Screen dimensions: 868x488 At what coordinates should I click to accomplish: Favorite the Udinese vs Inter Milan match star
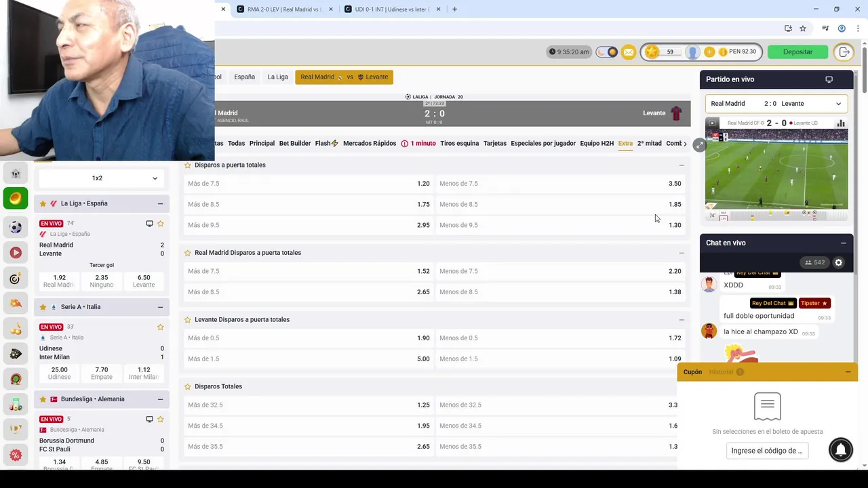click(x=161, y=327)
